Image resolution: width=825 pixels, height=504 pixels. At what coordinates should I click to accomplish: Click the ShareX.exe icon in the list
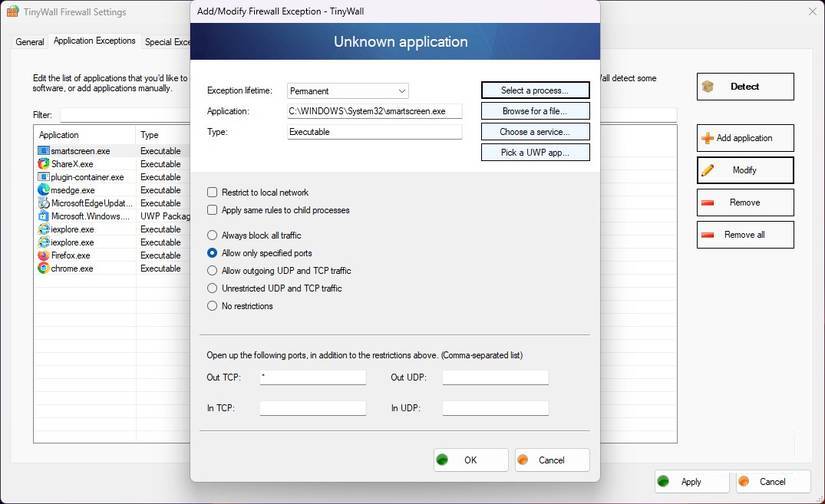click(43, 164)
